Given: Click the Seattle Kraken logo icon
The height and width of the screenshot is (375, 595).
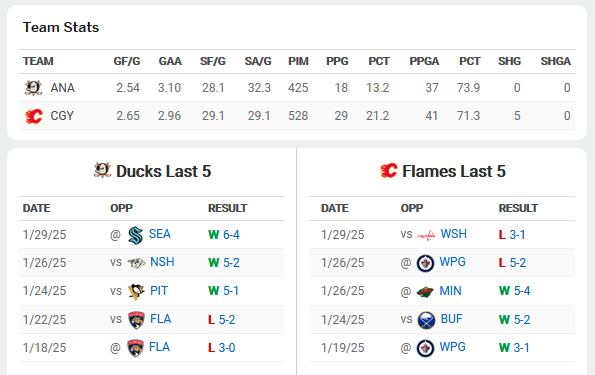Looking at the screenshot, I should pos(135,235).
